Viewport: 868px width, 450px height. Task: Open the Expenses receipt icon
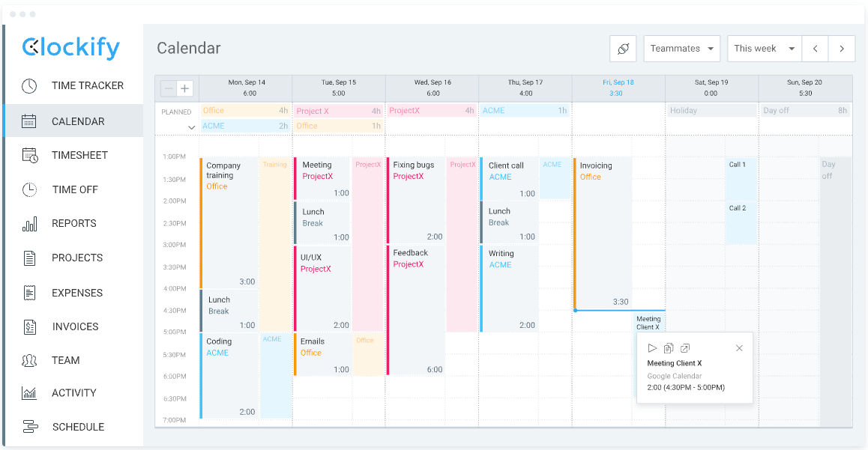point(29,293)
